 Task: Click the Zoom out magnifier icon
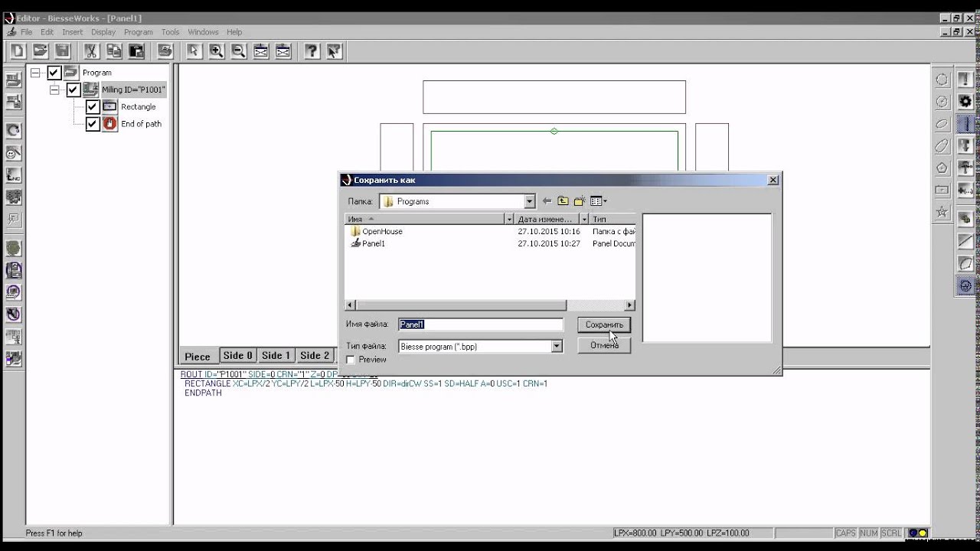tap(239, 51)
